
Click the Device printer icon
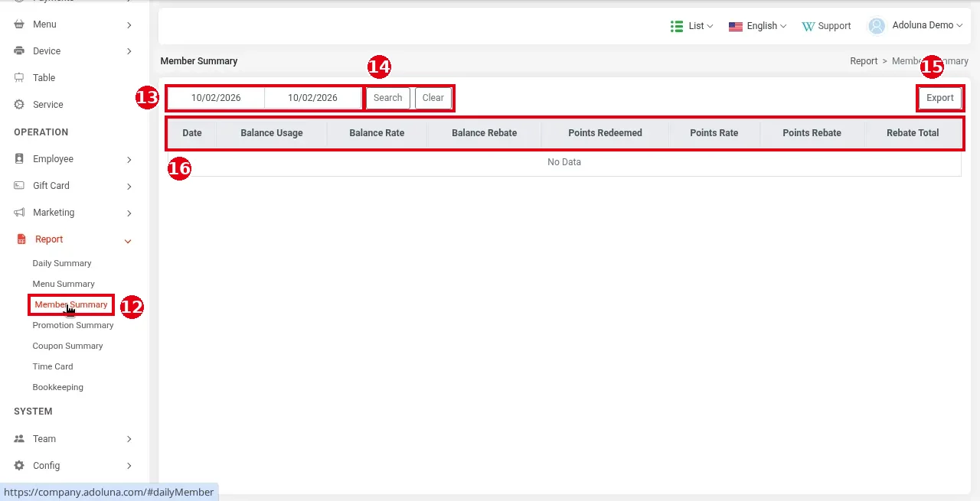tap(19, 51)
